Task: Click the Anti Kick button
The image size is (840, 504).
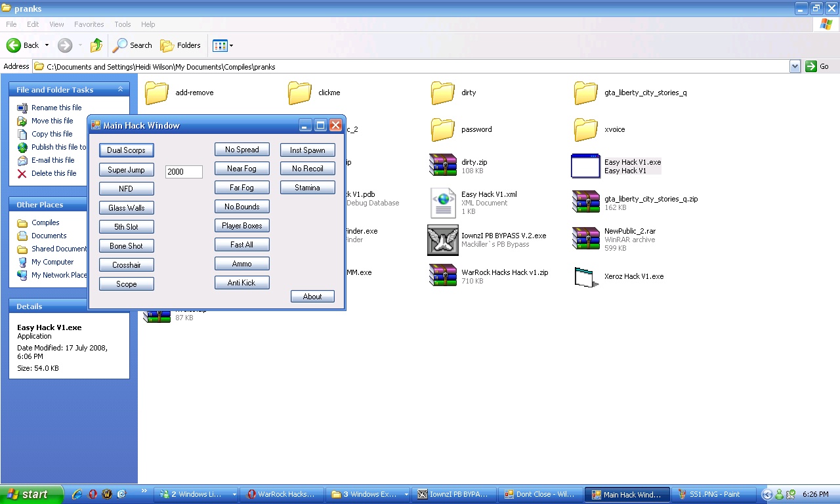Action: tap(242, 283)
